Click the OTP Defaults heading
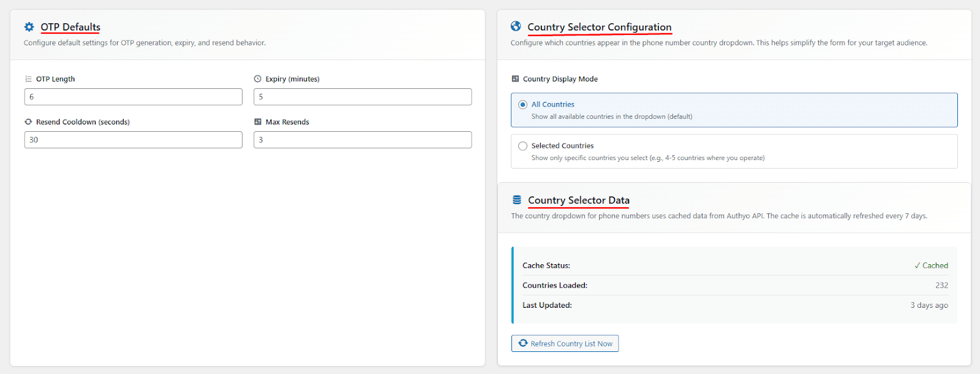This screenshot has height=374, width=980. [70, 27]
